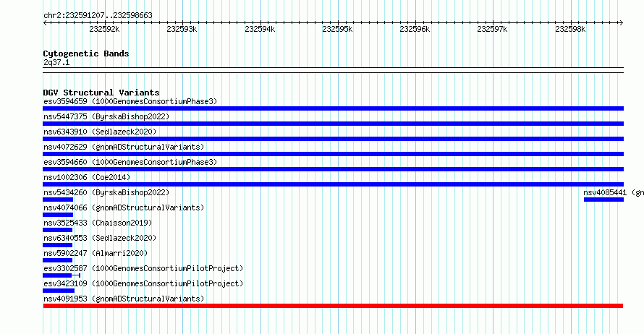The height and width of the screenshot is (334, 644).
Task: Click the DGV Structural Variants track title
Action: [x=101, y=93]
